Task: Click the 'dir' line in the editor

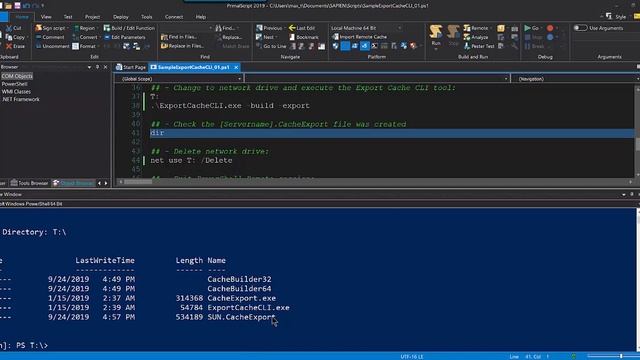Action: coord(392,133)
